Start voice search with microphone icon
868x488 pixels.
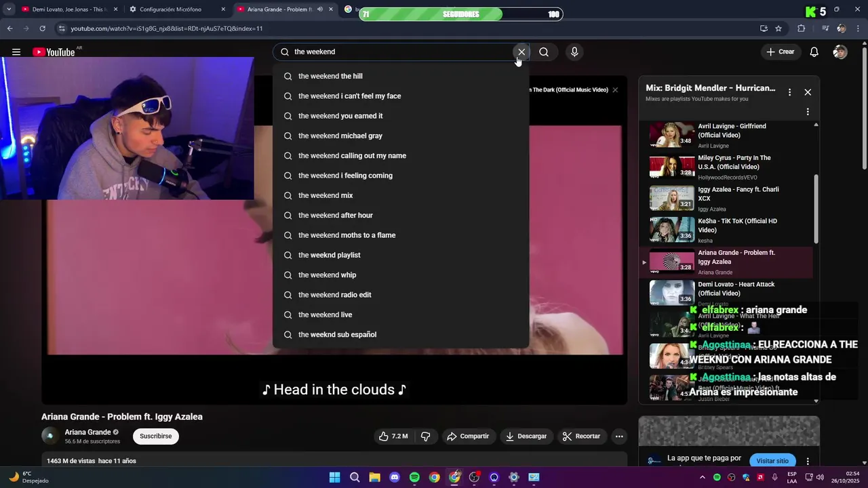click(x=574, y=52)
